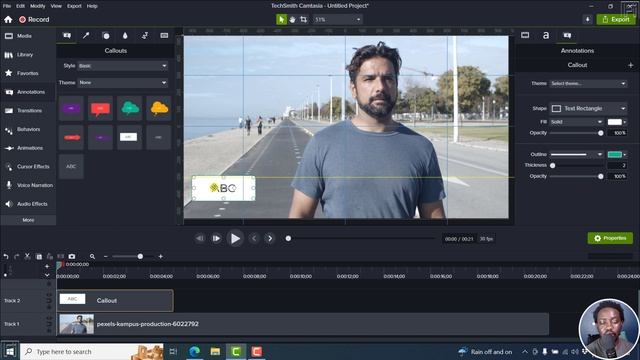Open the Outline line style dropdown
This screenshot has height=360, width=640.
point(576,155)
